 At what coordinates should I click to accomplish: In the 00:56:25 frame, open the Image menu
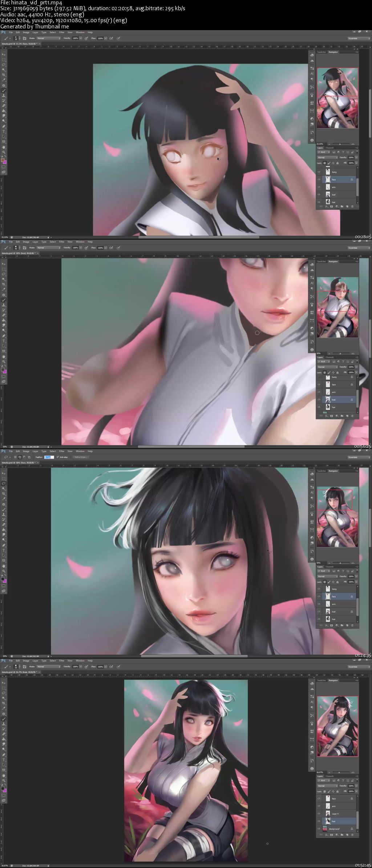coord(26,242)
